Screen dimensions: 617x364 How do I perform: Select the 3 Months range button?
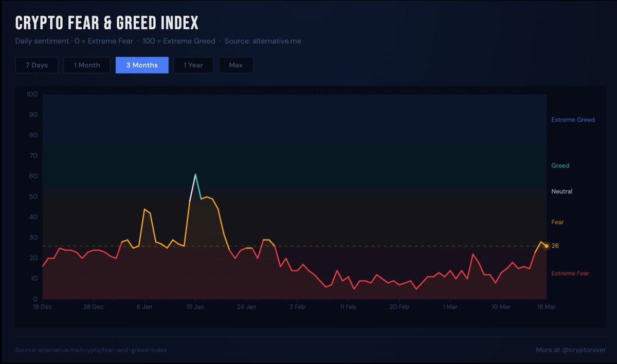[x=142, y=65]
